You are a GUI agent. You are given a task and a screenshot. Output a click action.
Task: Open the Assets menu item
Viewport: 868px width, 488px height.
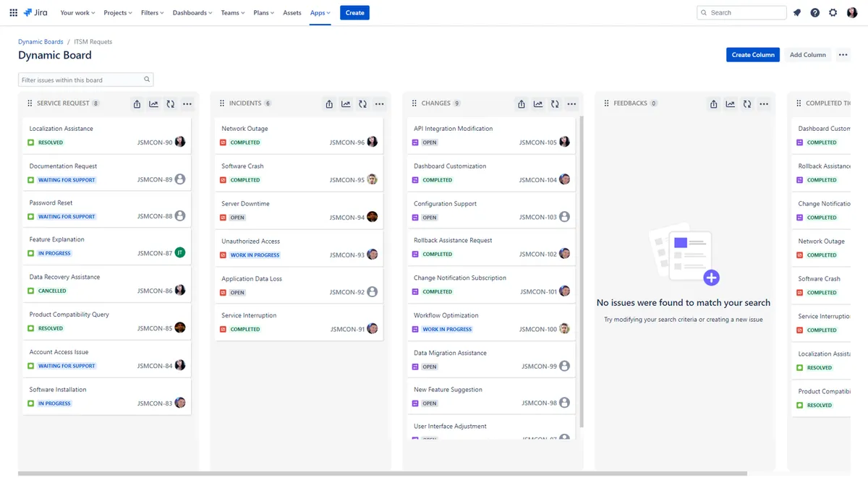[x=292, y=12]
